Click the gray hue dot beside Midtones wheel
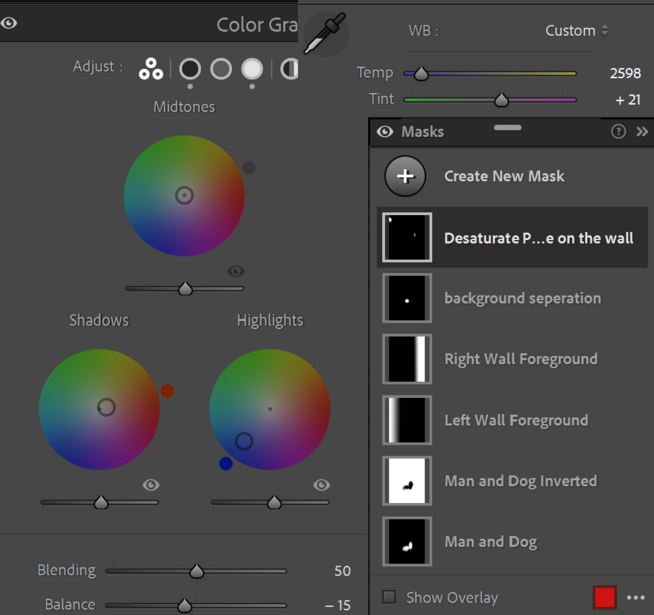 [249, 168]
